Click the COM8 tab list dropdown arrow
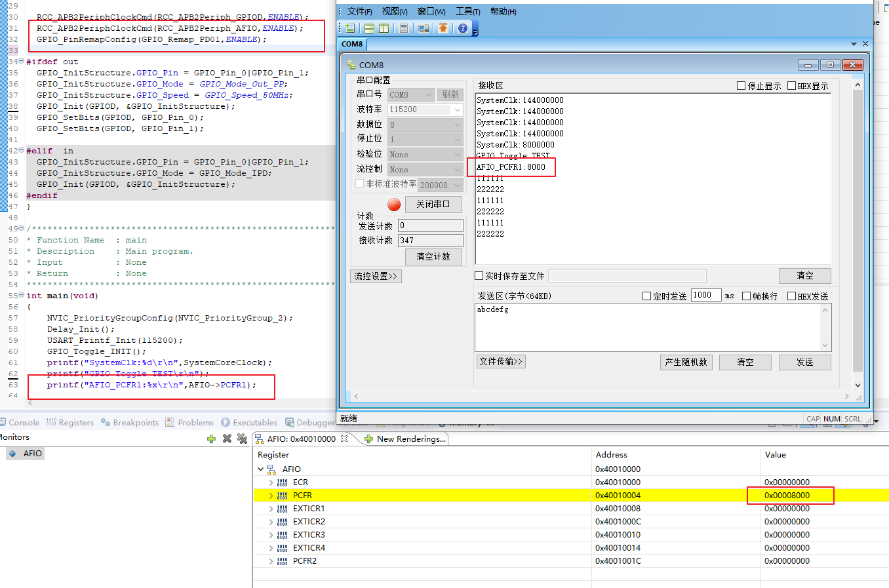Screen dimensions: 889x588 point(854,44)
